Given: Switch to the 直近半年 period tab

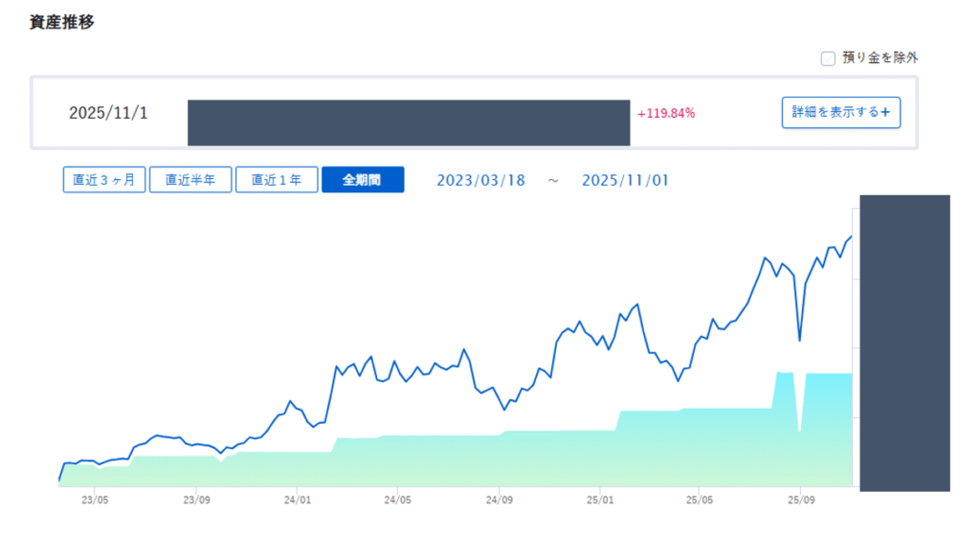Looking at the screenshot, I should (190, 180).
